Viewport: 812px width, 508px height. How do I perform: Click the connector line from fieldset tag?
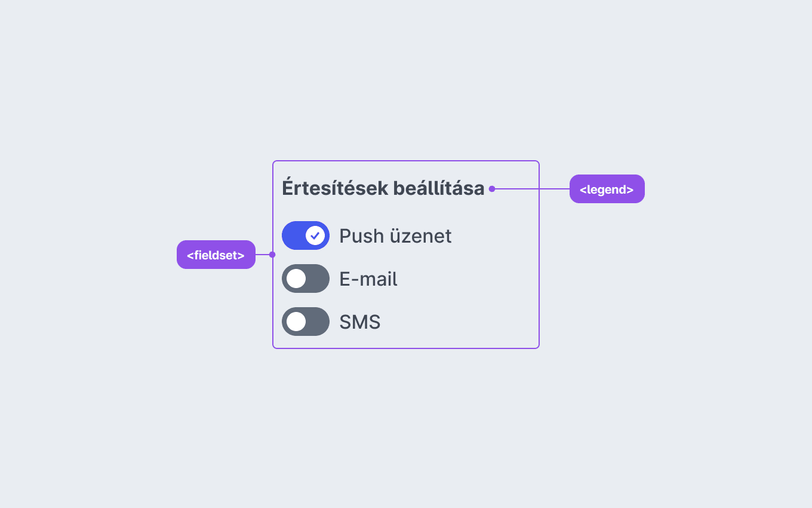pos(263,255)
